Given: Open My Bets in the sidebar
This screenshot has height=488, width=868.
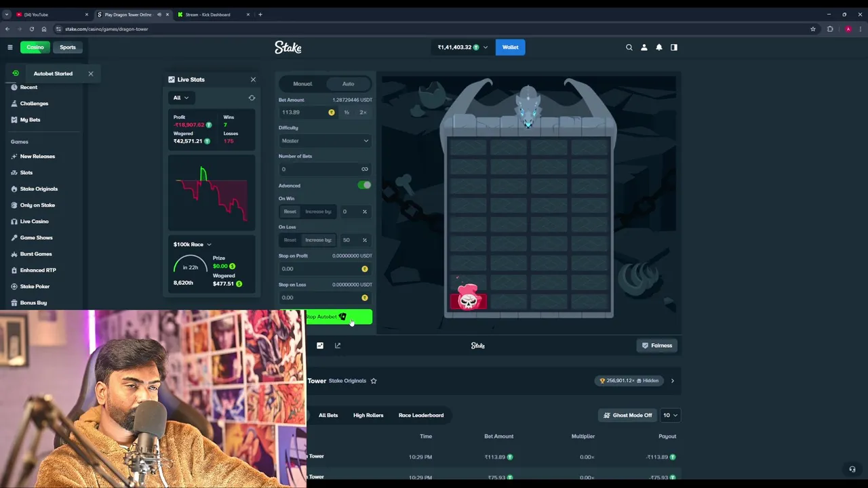Looking at the screenshot, I should (30, 120).
